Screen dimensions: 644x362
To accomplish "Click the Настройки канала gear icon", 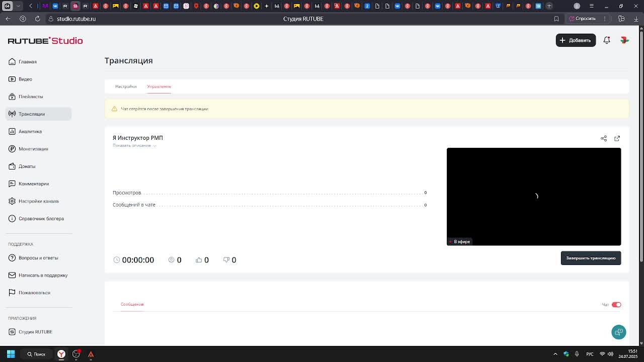I will tap(12, 201).
